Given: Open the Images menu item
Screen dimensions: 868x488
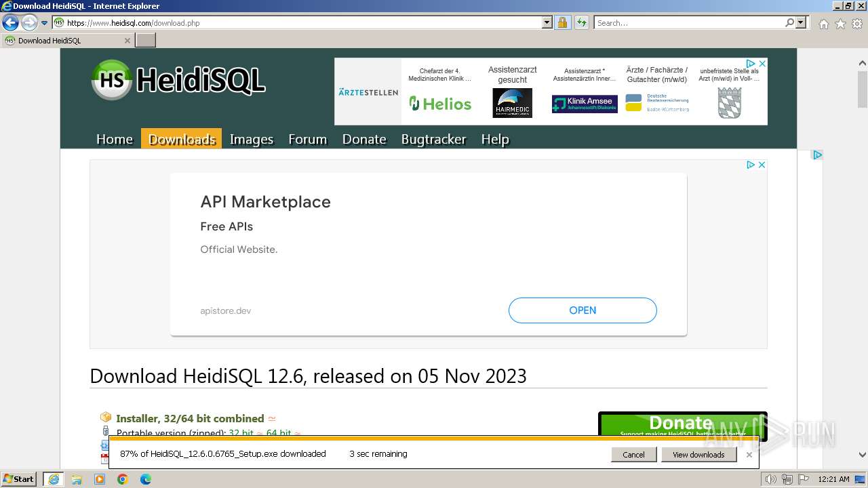Looking at the screenshot, I should (x=252, y=139).
